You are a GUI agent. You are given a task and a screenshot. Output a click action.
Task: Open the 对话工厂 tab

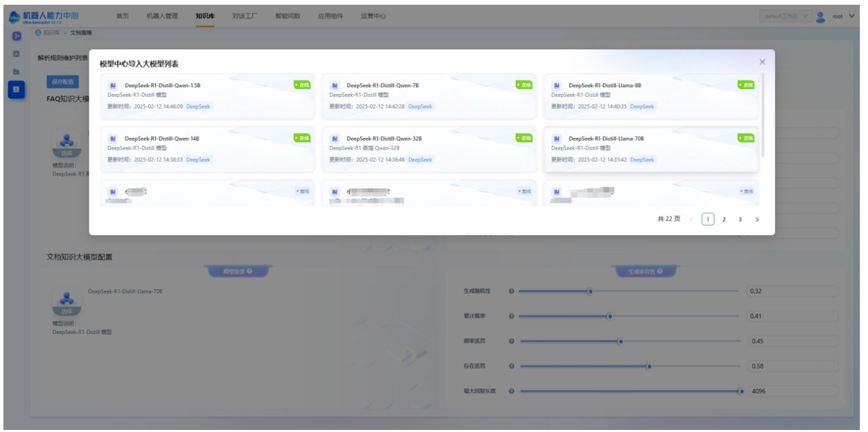[245, 16]
